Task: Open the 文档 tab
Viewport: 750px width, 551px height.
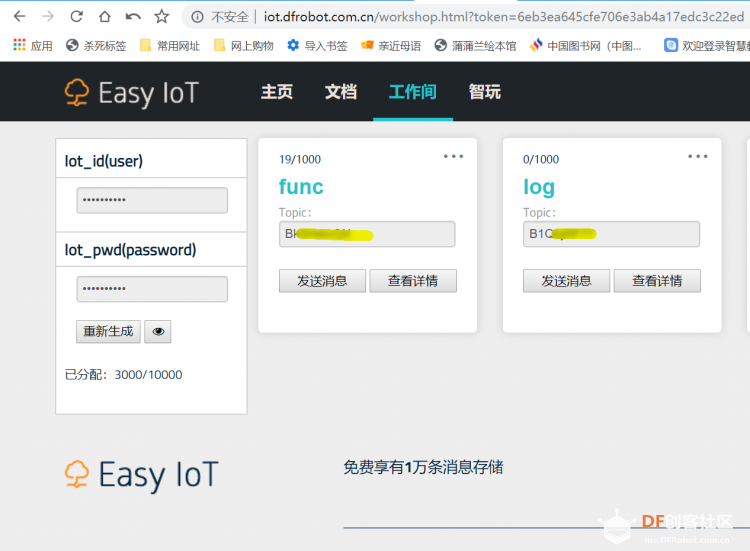Action: (x=341, y=92)
